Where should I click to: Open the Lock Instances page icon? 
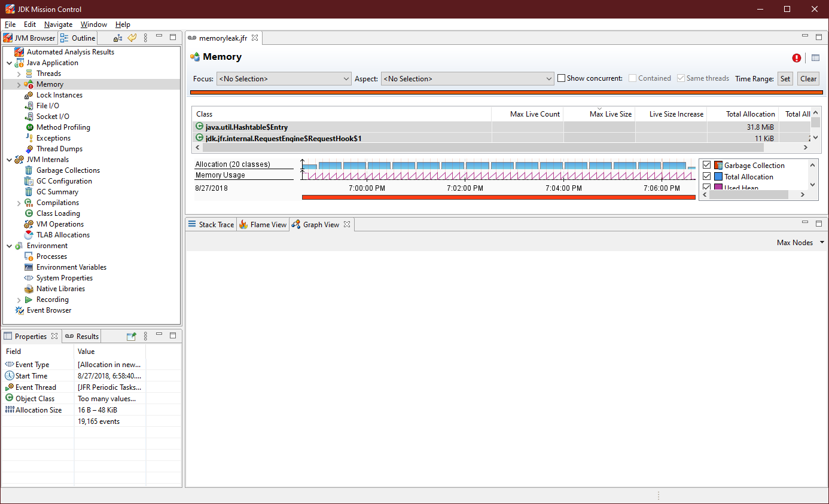(29, 95)
